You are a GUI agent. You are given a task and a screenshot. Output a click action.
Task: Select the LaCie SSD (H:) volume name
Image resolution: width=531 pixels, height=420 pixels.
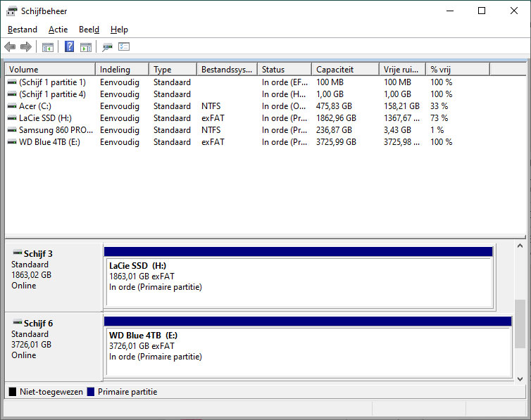click(45, 118)
